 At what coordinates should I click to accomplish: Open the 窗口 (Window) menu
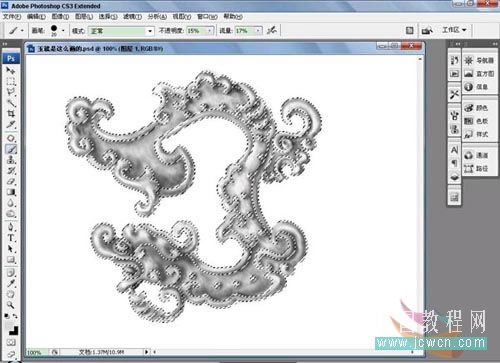207,16
